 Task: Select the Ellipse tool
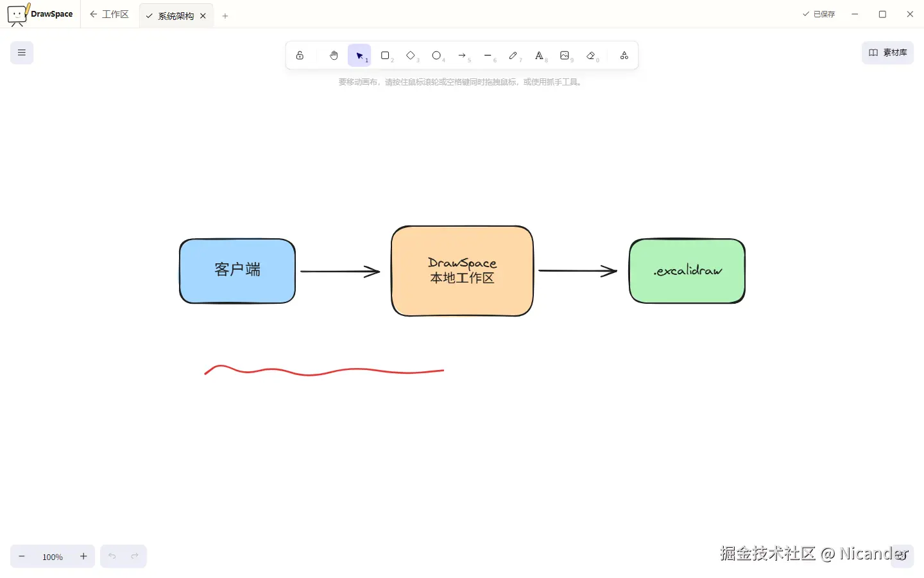point(436,55)
